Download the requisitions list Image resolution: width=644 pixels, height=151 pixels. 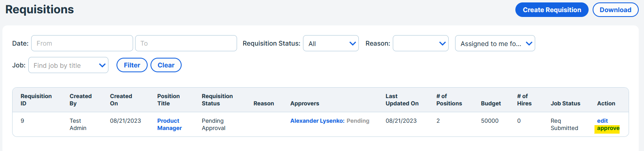(615, 10)
